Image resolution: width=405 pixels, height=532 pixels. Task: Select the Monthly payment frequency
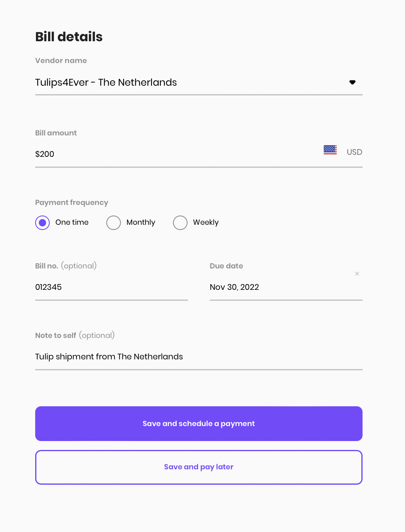pyautogui.click(x=114, y=223)
